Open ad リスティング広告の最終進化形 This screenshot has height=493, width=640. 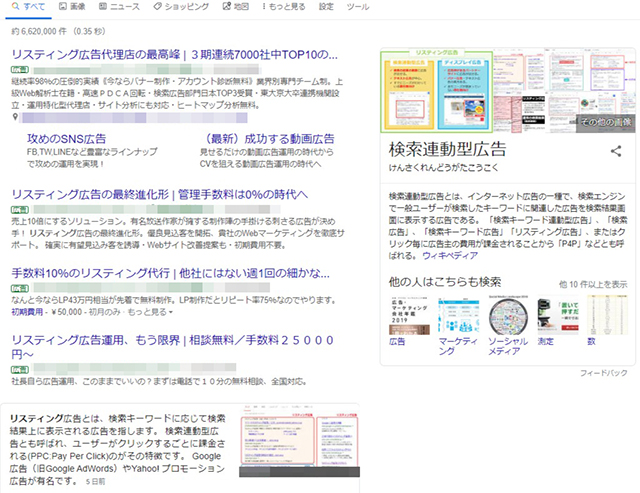(160, 195)
